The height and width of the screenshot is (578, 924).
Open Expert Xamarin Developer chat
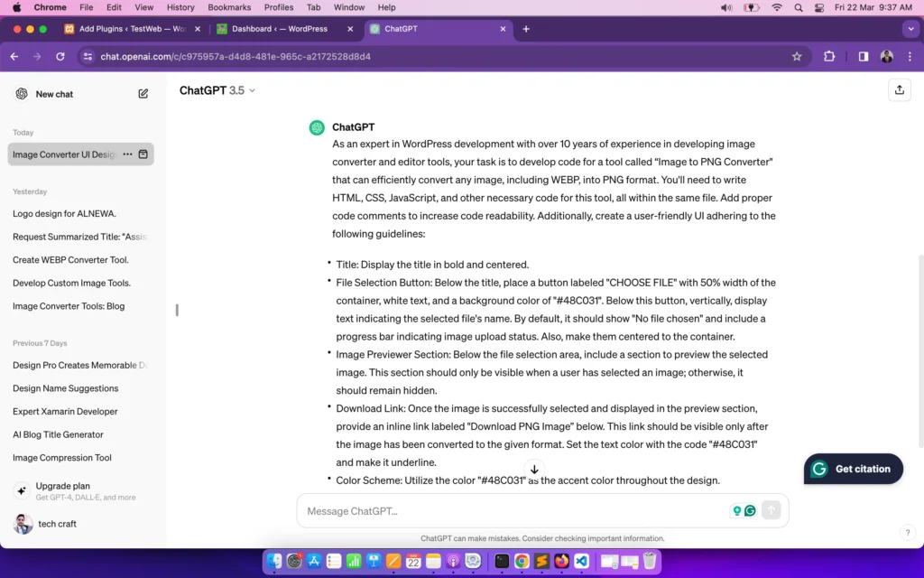(x=65, y=412)
